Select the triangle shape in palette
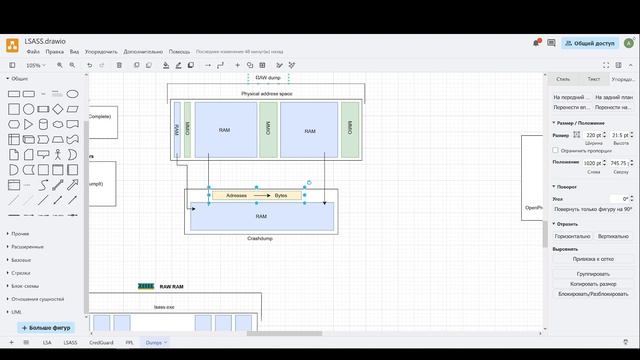 28,124
